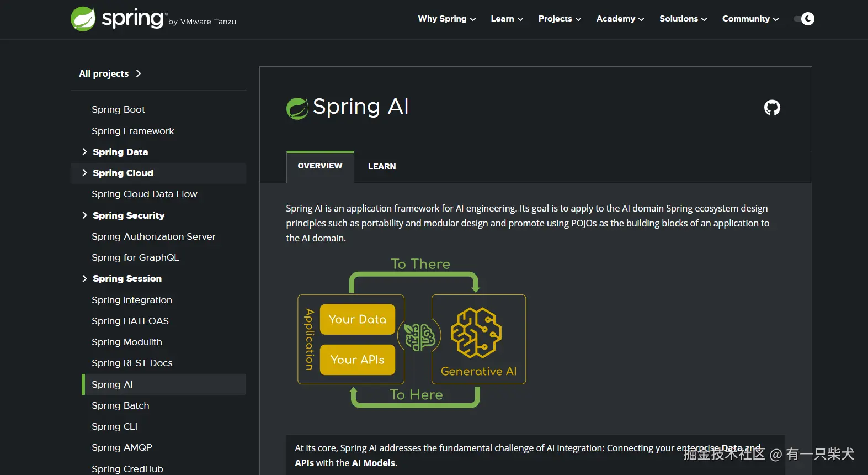
Task: Open Spring HATEOAS link
Action: 130,321
